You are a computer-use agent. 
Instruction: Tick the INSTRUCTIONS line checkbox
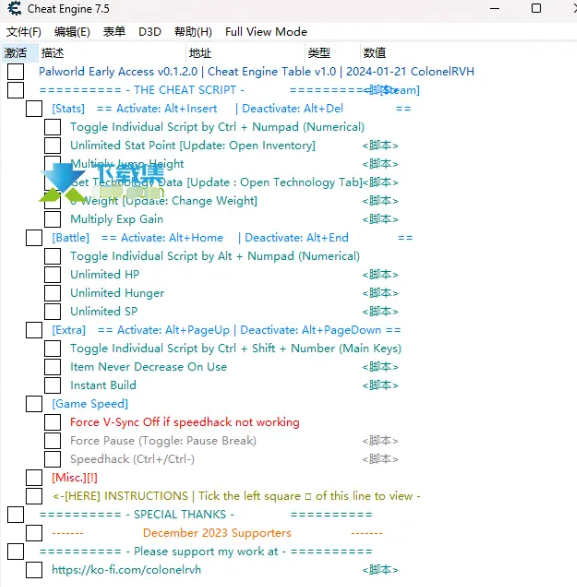tap(34, 496)
